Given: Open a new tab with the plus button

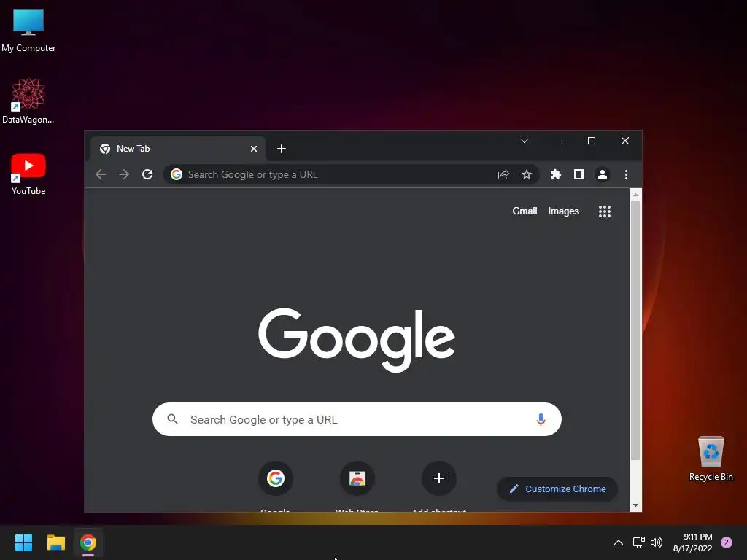Looking at the screenshot, I should click(x=282, y=149).
